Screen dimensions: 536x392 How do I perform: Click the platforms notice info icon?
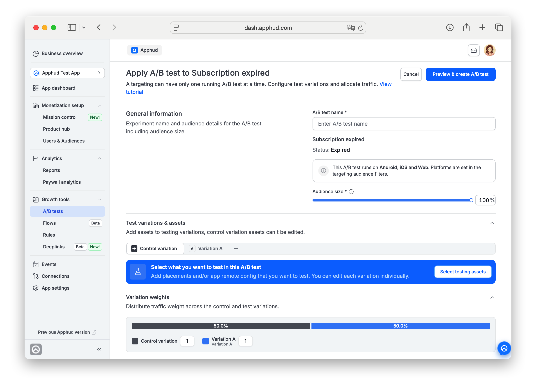(x=323, y=171)
